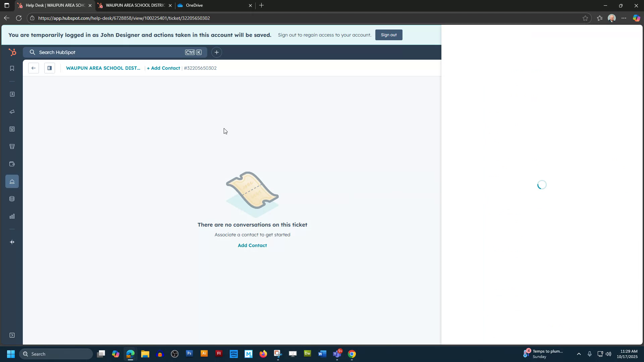Select the Marketing megaphone sidebar icon
This screenshot has width=644, height=362.
pyautogui.click(x=12, y=112)
